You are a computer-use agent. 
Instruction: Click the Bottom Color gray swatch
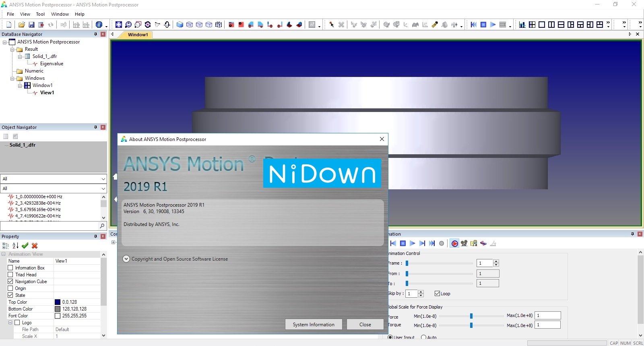click(58, 309)
